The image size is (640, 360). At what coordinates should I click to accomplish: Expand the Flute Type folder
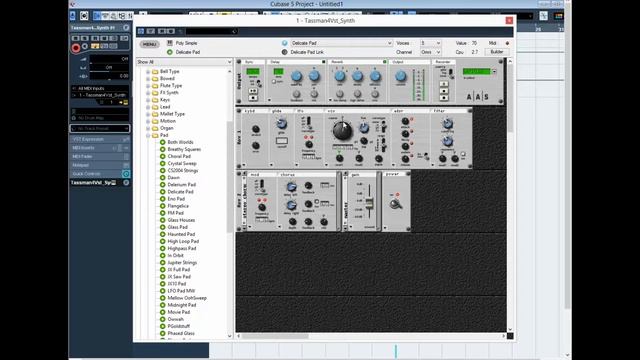pyautogui.click(x=148, y=86)
